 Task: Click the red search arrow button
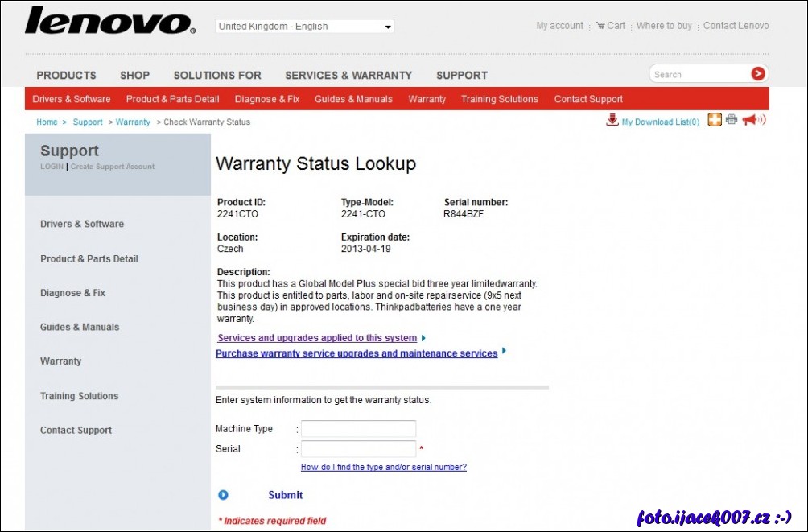click(x=757, y=74)
